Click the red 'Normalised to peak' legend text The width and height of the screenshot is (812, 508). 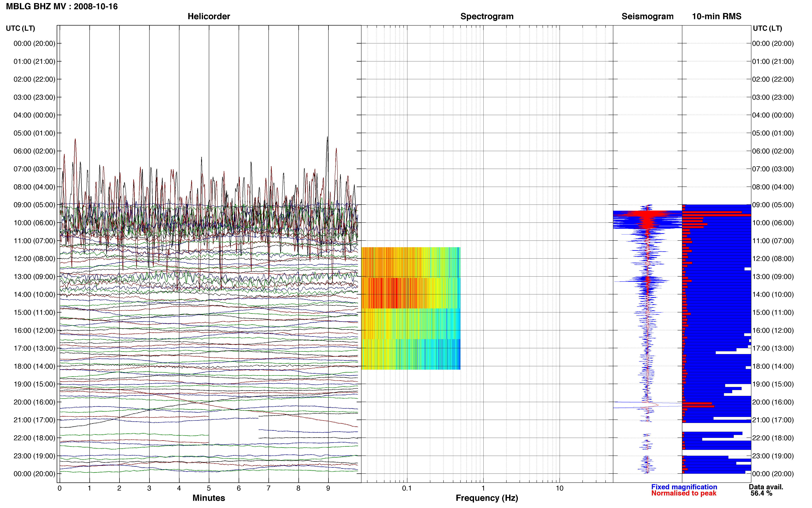pyautogui.click(x=684, y=493)
